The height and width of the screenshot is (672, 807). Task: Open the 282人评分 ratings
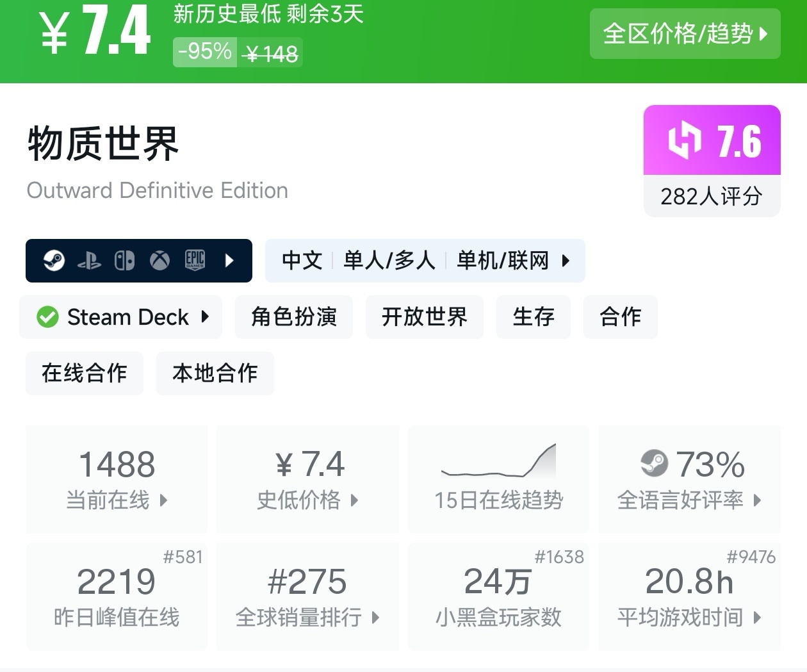tap(712, 196)
